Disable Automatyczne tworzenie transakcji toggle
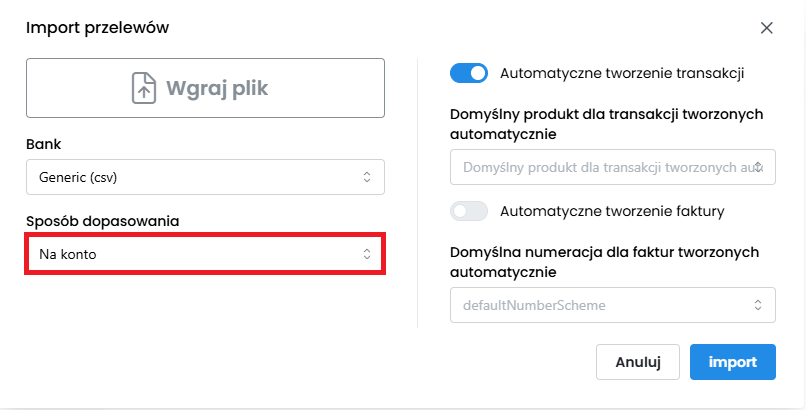 tap(469, 73)
